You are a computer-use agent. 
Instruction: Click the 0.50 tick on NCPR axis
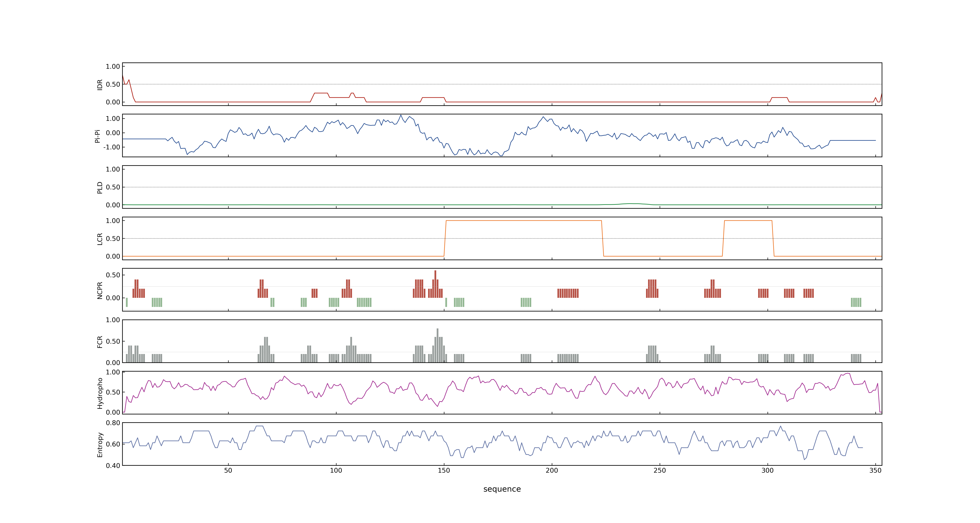(x=113, y=275)
